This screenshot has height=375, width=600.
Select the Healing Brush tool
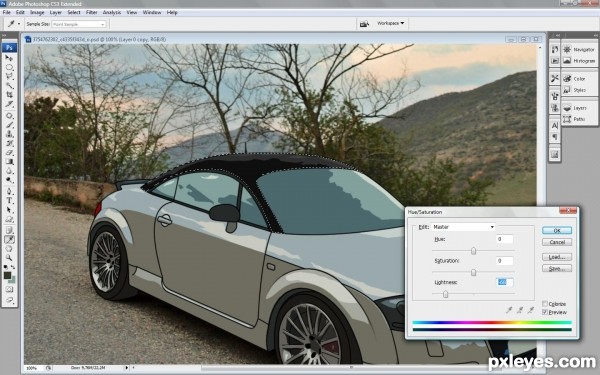pos(9,116)
